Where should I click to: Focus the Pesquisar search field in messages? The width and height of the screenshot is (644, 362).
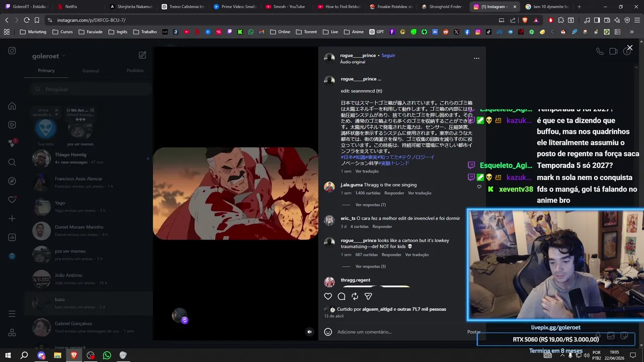91,89
